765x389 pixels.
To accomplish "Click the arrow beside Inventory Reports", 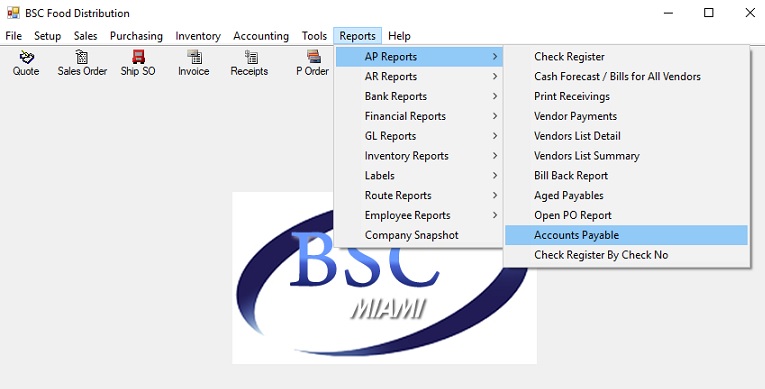I will [495, 156].
